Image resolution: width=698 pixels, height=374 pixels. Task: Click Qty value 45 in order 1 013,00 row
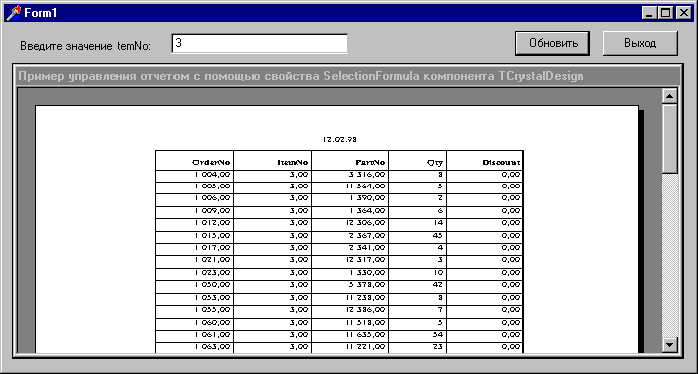pos(438,235)
